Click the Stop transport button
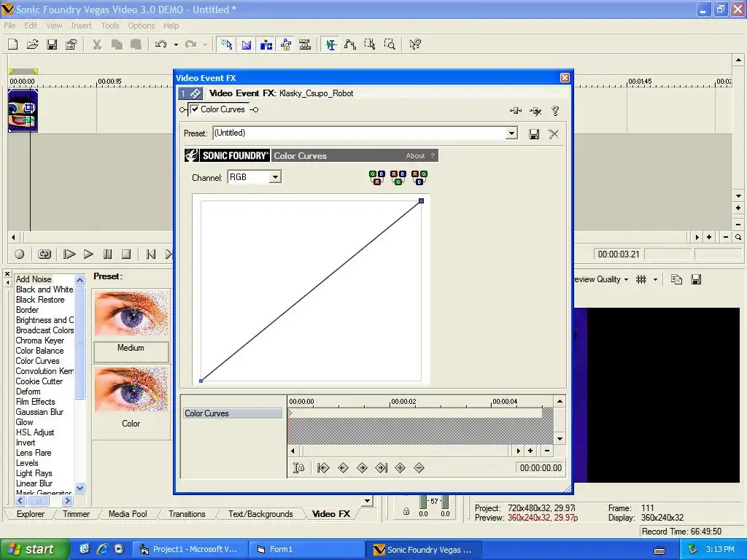 [126, 254]
